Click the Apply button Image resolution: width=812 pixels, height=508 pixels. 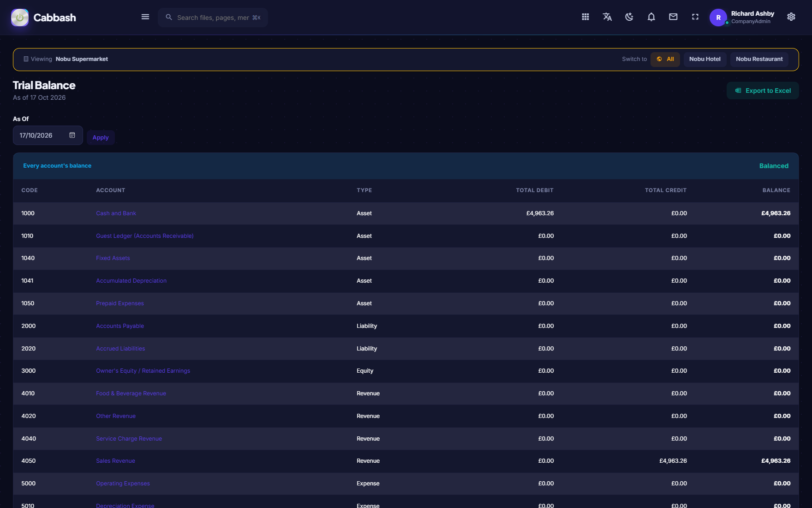101,138
